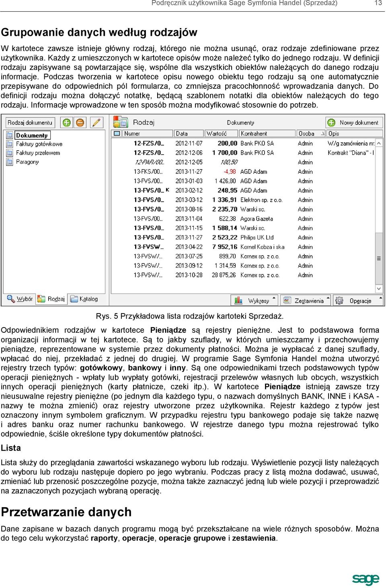386x588 pixels.
Task: Select the row with value 899,70
Action: click(x=244, y=256)
